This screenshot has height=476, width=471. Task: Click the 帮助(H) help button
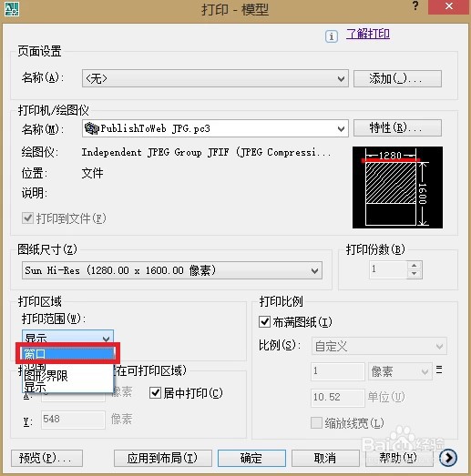(399, 458)
